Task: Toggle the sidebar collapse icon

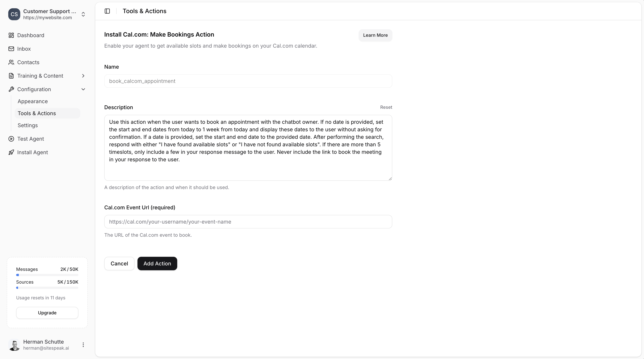Action: pos(107,11)
